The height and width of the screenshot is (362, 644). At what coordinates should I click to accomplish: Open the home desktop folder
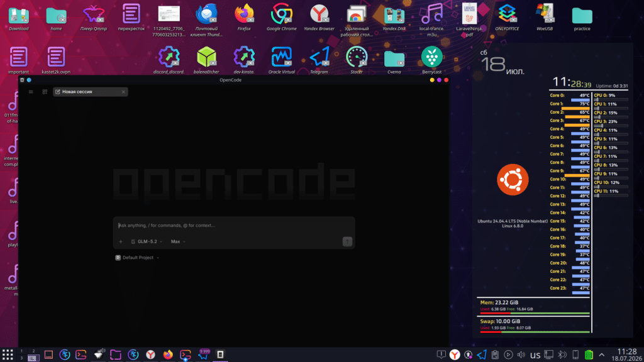click(56, 18)
